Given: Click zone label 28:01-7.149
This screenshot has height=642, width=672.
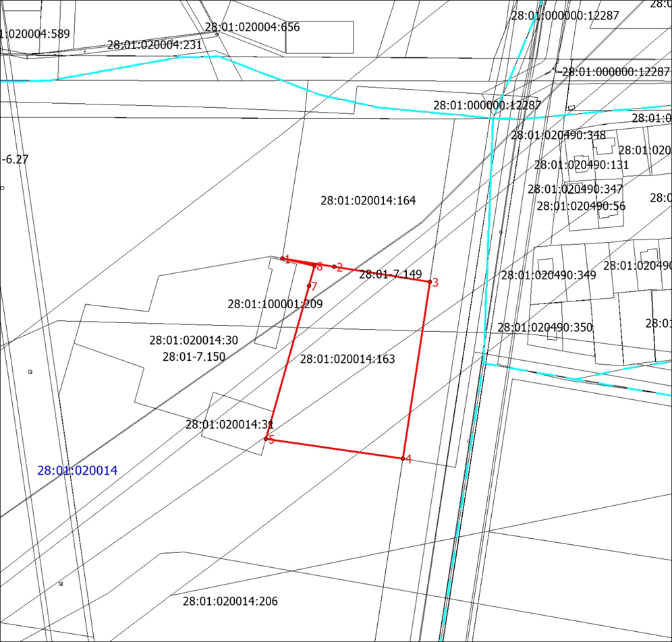Looking at the screenshot, I should point(390,274).
